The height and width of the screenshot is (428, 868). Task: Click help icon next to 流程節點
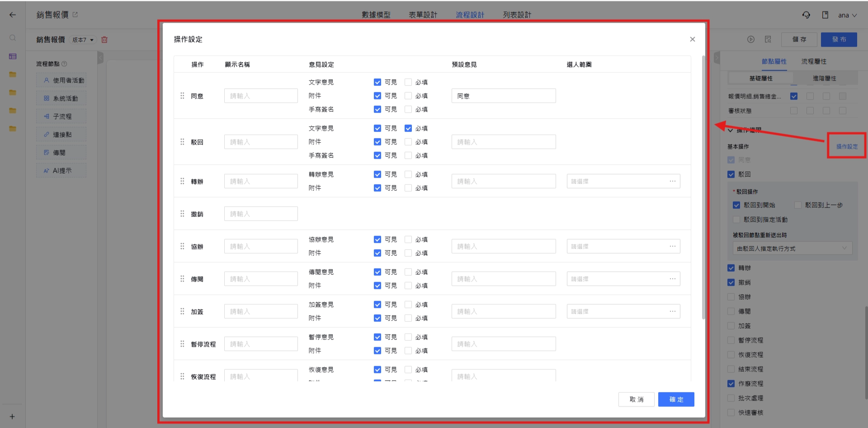tap(64, 64)
